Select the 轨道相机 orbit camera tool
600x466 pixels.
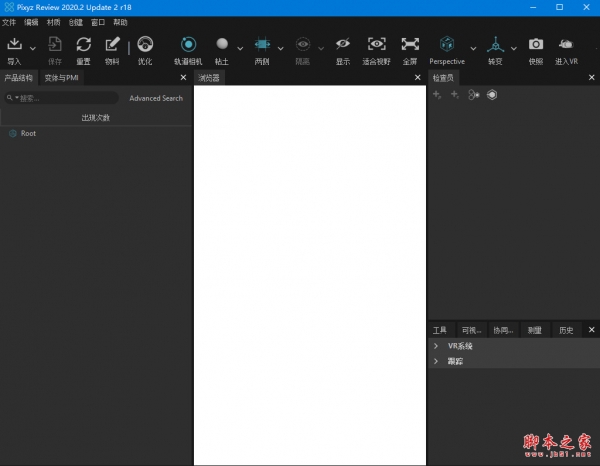click(x=188, y=45)
